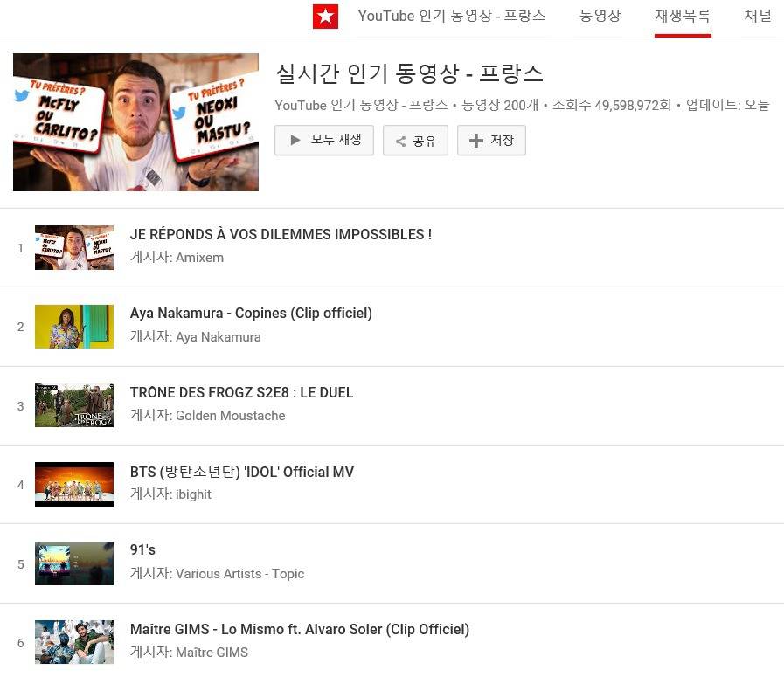This screenshot has width=784, height=677.
Task: Open Aya Nakamura Copines video thumbnail
Action: (74, 327)
